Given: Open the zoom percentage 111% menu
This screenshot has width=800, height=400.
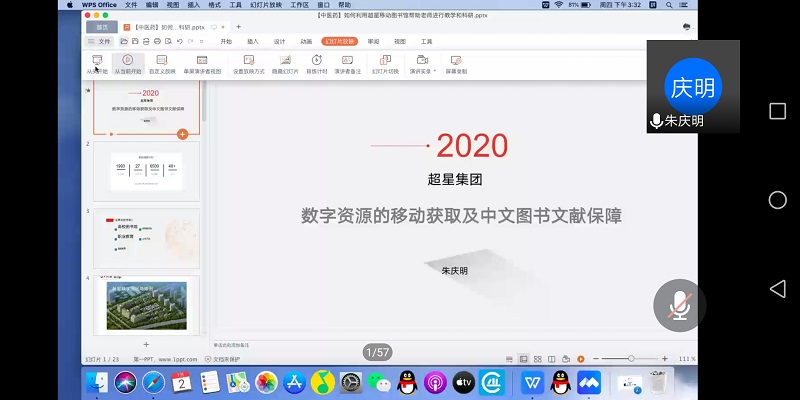Looking at the screenshot, I should (x=687, y=358).
